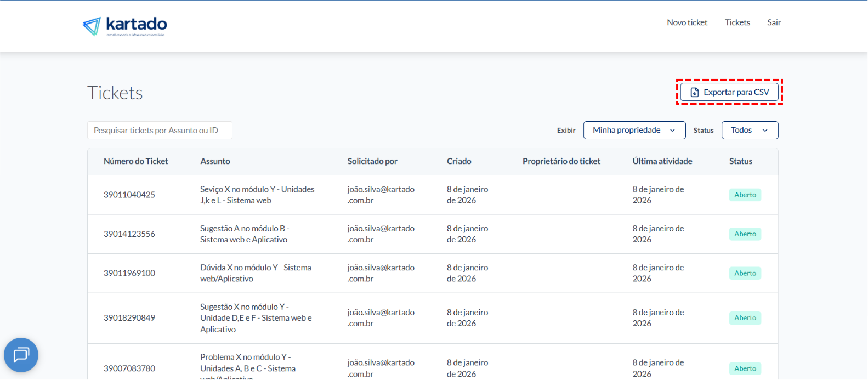Go to Tickets menu item
Viewport: 868px width, 380px height.
(x=737, y=22)
